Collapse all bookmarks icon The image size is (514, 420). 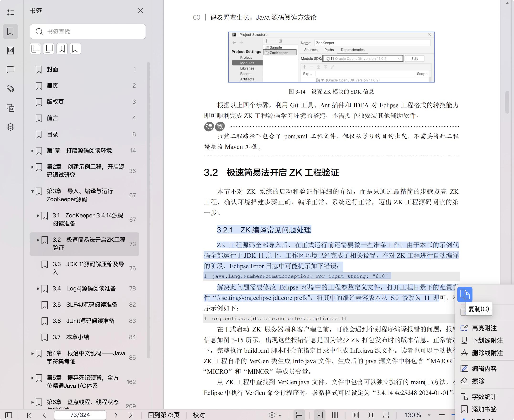click(x=49, y=49)
